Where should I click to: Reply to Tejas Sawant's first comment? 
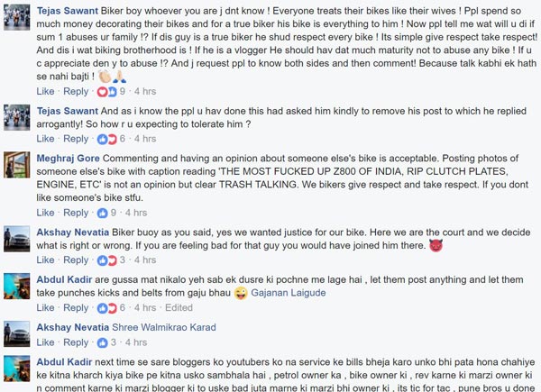[x=76, y=92]
